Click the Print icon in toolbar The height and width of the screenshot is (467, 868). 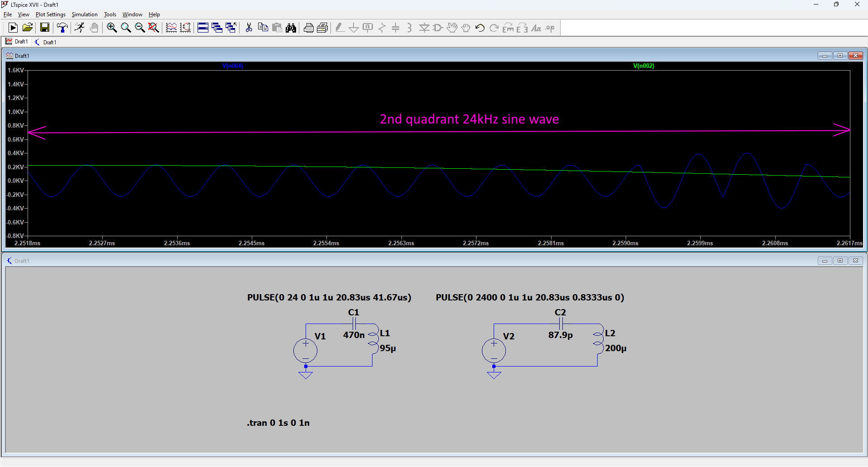point(309,28)
